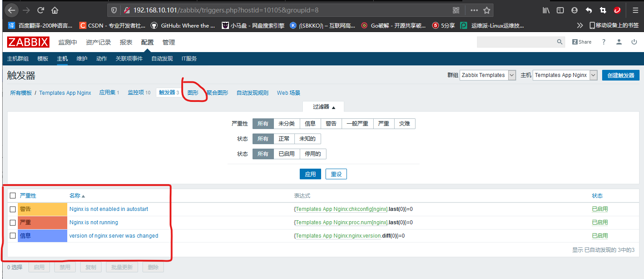Check the 'version of nginx server was changed' row
The width and height of the screenshot is (644, 279).
[x=12, y=236]
